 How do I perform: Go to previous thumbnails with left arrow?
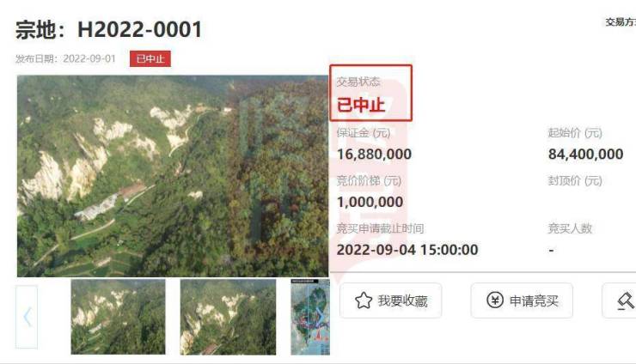27,317
